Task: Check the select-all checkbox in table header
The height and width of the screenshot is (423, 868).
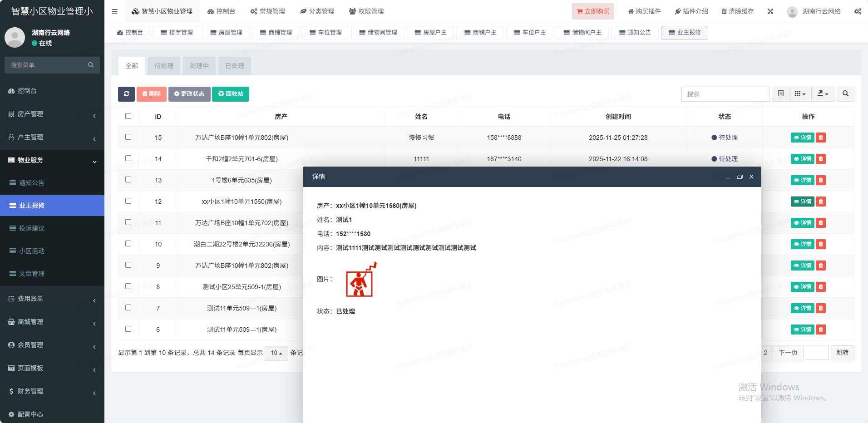Action: coord(128,116)
